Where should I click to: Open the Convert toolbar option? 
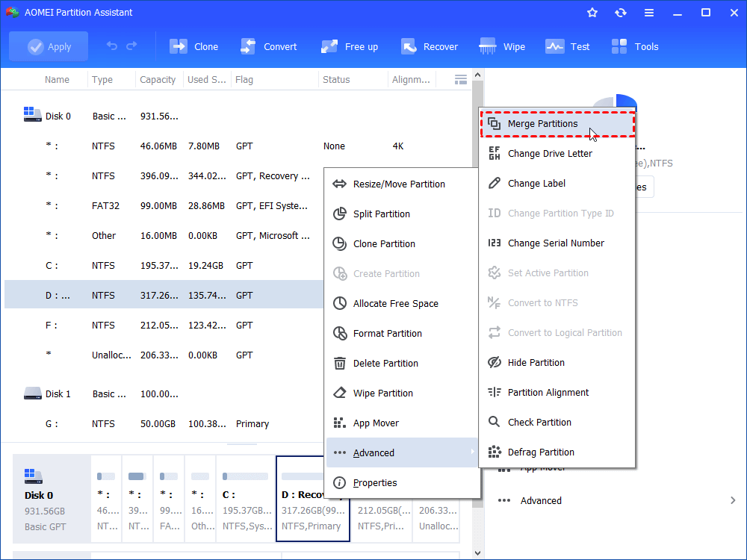269,46
